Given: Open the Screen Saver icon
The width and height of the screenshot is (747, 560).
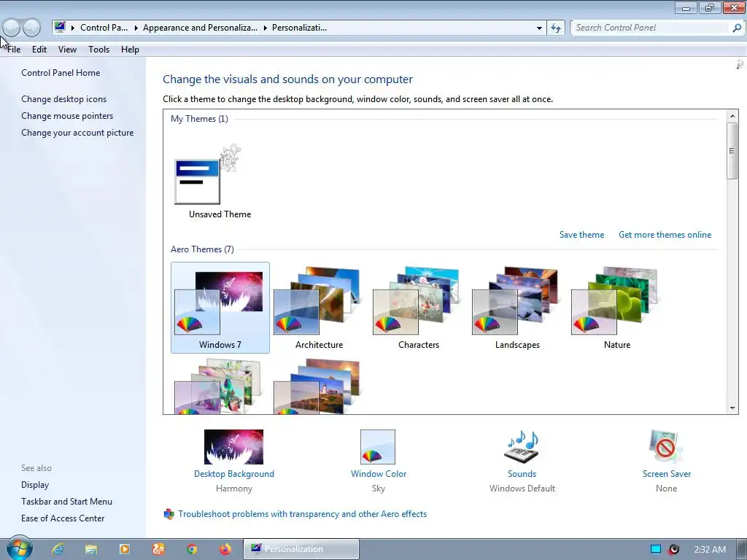Looking at the screenshot, I should coord(666,447).
